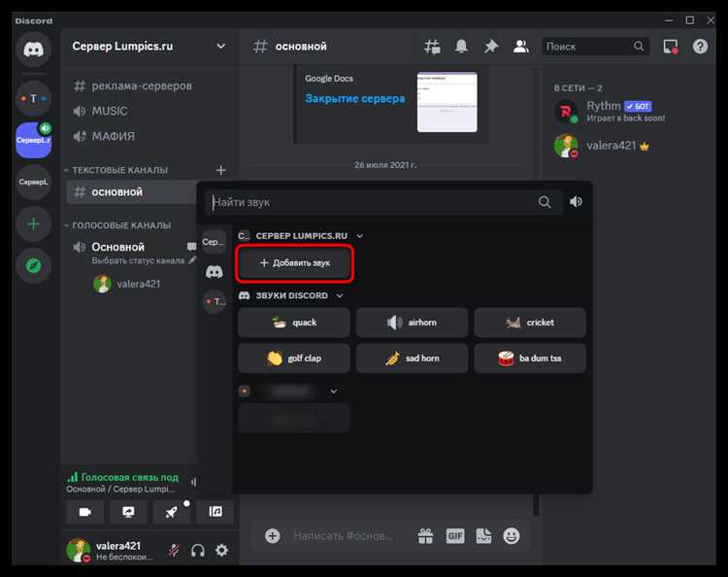Image resolution: width=728 pixels, height=577 pixels.
Task: Open sticker picker icon
Action: tap(483, 536)
